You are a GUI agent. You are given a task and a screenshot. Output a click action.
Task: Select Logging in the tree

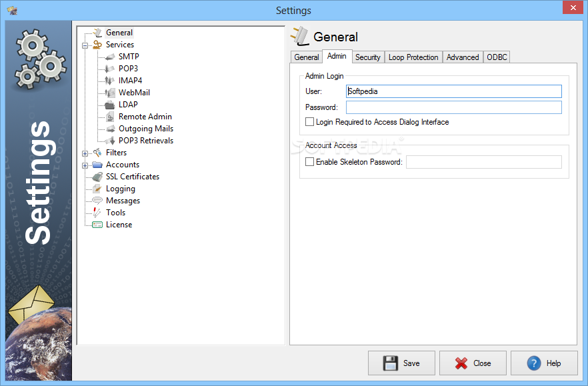point(121,189)
